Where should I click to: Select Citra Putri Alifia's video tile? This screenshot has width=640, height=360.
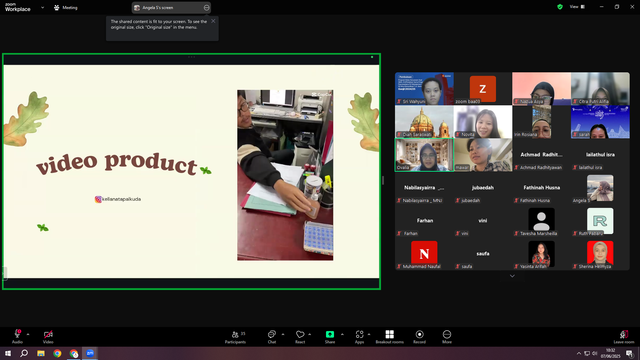coord(600,89)
